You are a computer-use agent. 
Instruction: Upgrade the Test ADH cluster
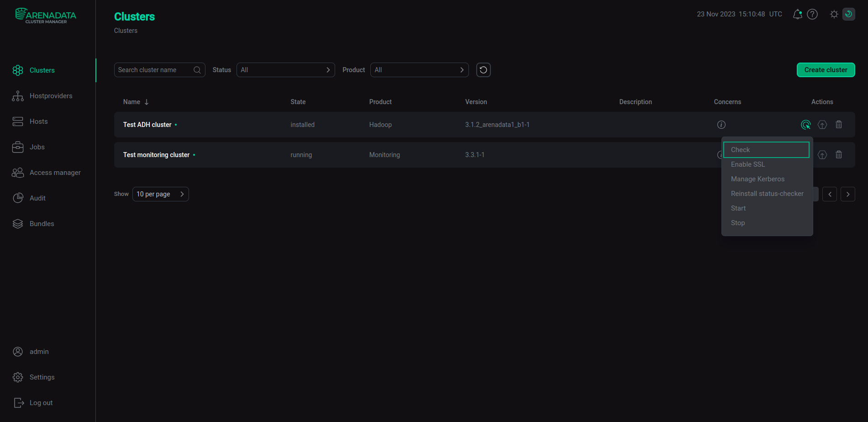pyautogui.click(x=822, y=125)
